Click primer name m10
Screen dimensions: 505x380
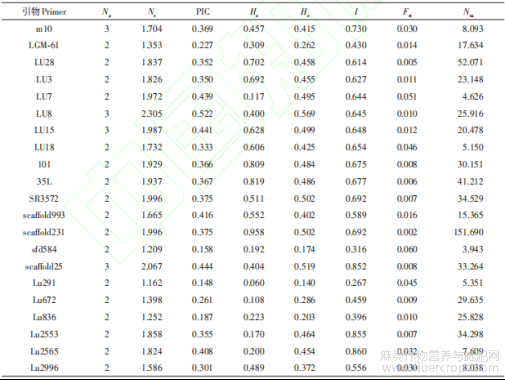coord(44,29)
